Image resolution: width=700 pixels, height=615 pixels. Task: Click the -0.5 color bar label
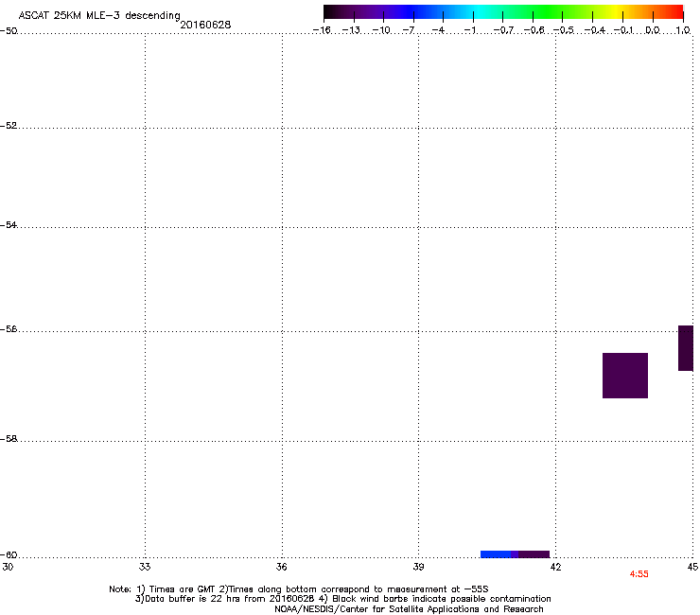(564, 30)
